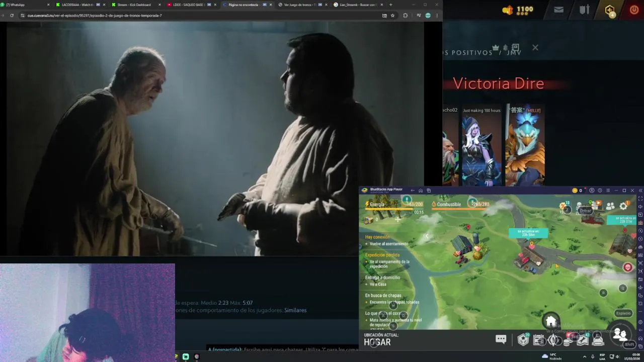Open the BlueStacks help question icon

(x=600, y=191)
